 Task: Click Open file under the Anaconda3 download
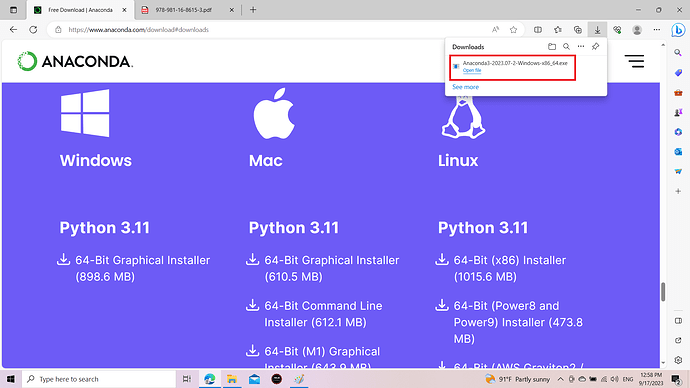[x=472, y=70]
